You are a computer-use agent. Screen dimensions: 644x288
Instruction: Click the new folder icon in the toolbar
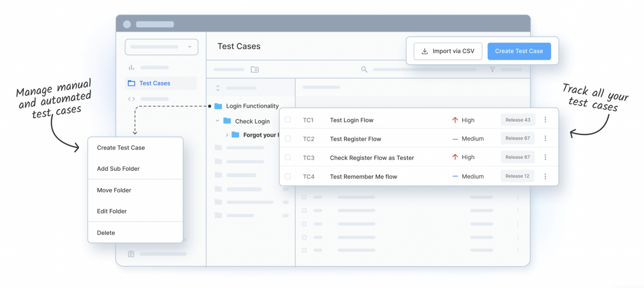[x=254, y=69]
